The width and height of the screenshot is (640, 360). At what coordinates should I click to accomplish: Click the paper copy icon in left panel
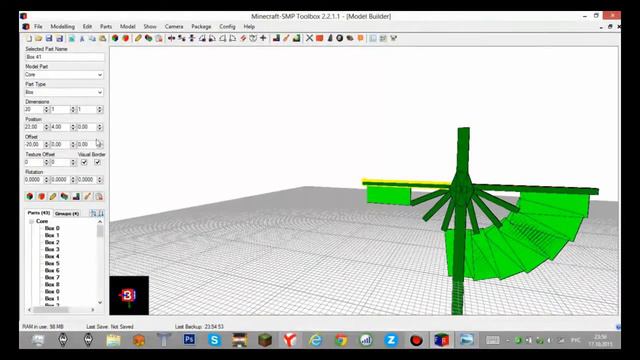[x=99, y=197]
